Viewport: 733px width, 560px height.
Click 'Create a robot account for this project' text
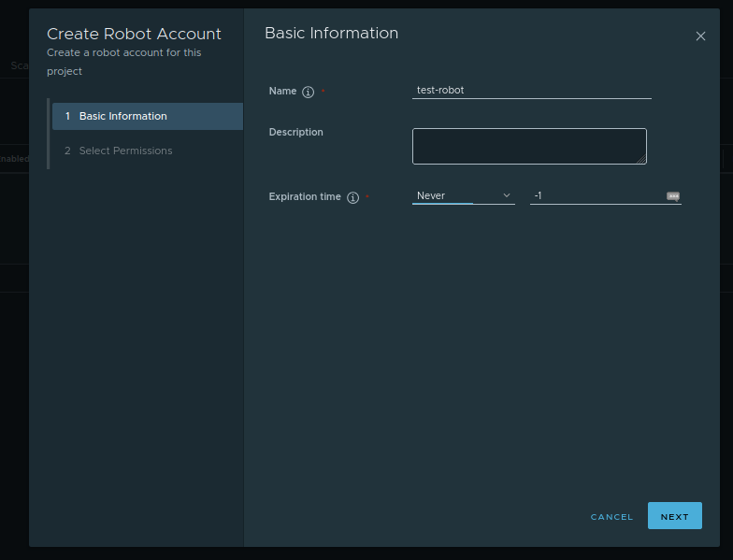coord(123,62)
